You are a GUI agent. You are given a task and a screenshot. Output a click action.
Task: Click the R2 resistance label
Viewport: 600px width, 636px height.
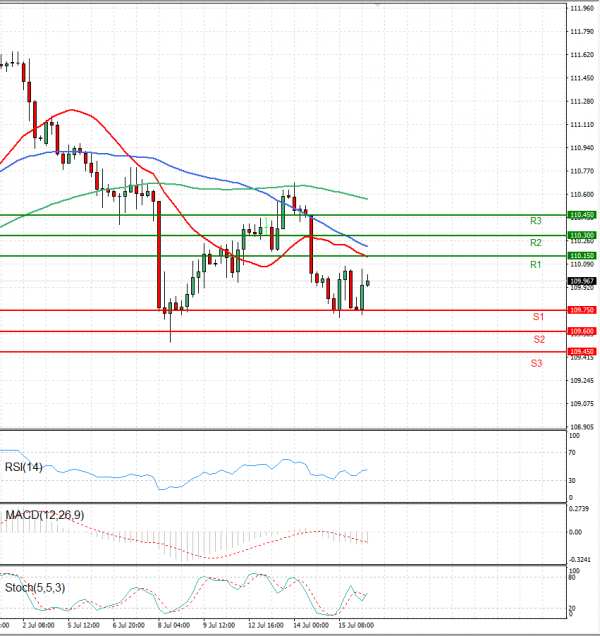click(535, 243)
